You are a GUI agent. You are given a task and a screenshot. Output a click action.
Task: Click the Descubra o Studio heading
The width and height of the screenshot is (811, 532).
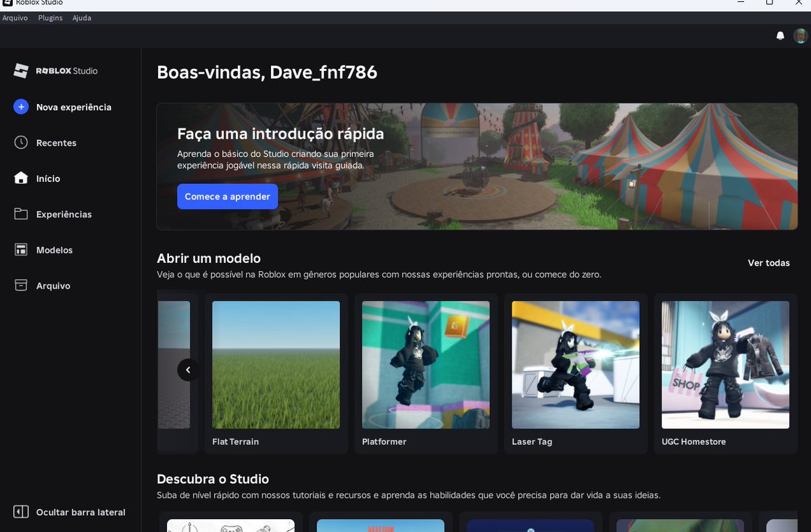(x=213, y=479)
